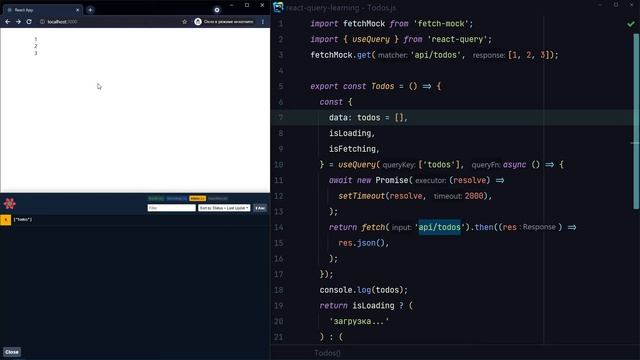
Task: Toggle the fresh queries status badge
Action: click(156, 198)
